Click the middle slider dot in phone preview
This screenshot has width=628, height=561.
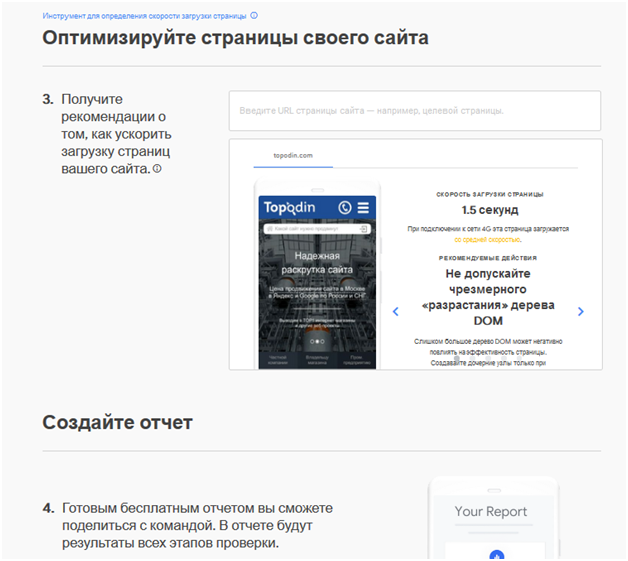click(317, 342)
